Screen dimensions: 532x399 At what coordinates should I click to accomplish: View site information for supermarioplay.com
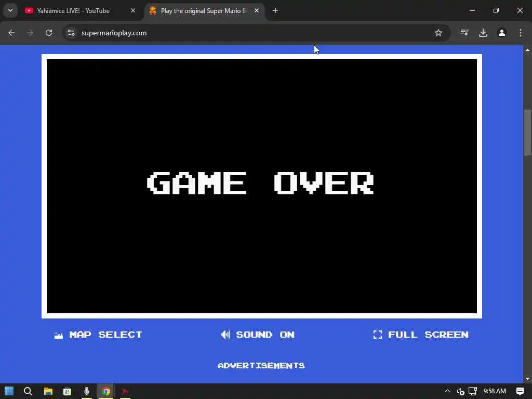tap(71, 33)
